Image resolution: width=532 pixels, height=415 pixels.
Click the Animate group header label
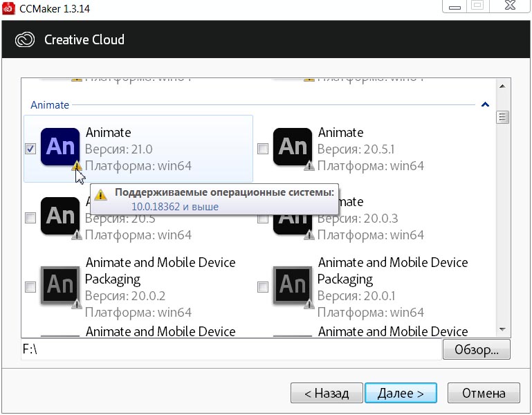tap(50, 105)
